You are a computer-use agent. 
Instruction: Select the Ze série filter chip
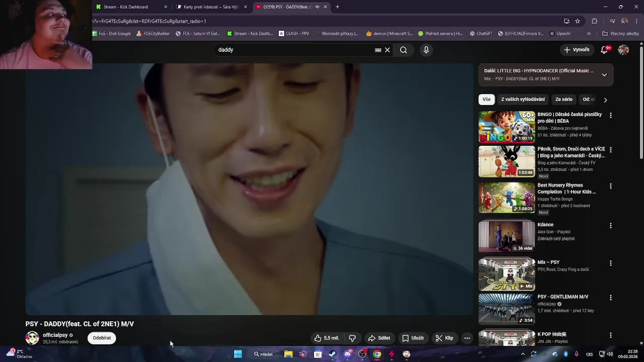(x=563, y=100)
